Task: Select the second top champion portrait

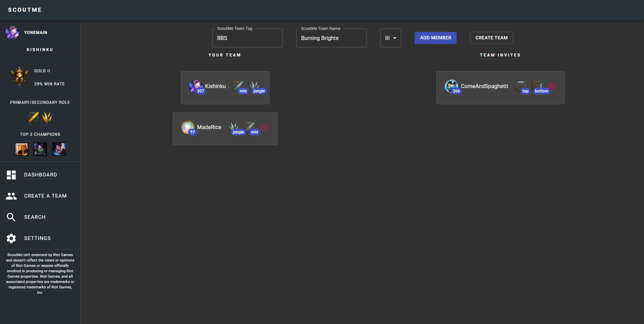Action: (x=40, y=149)
